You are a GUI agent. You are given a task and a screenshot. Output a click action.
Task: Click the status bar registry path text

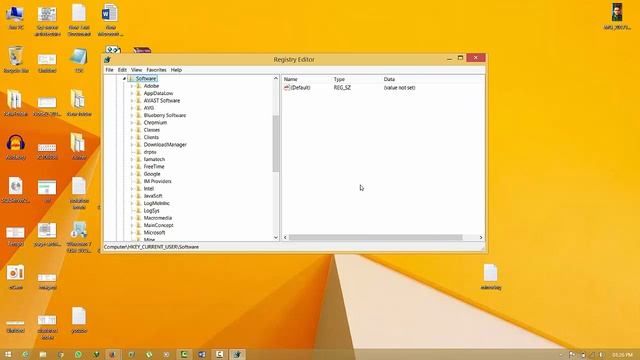(151, 247)
